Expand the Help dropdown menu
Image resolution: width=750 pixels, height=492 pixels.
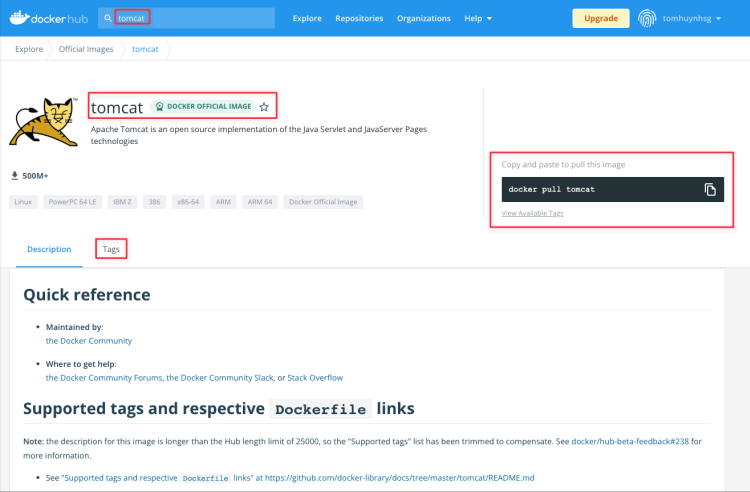click(x=478, y=18)
